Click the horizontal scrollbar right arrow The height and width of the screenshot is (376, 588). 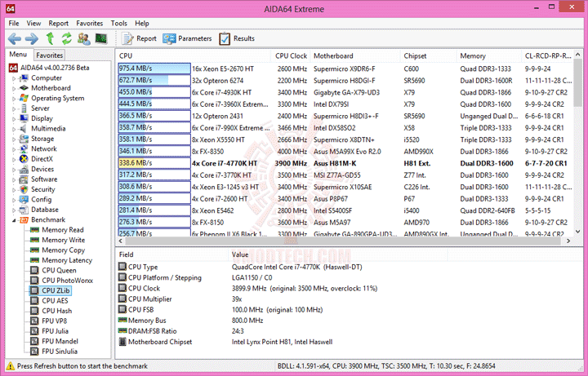[x=568, y=241]
